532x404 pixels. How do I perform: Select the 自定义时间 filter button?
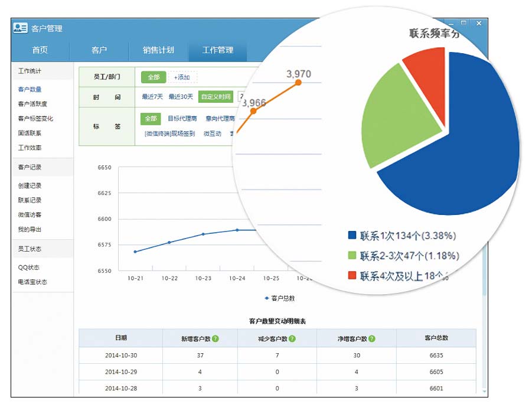pos(216,97)
